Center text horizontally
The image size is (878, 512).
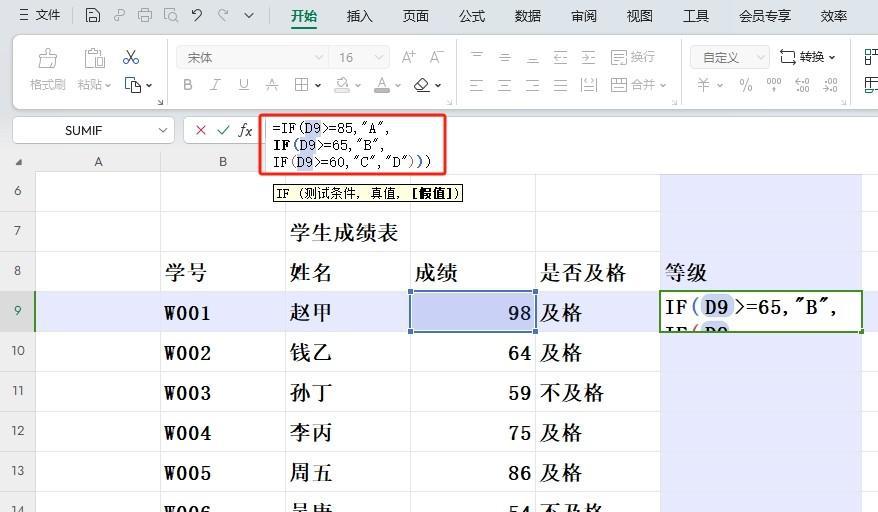pos(505,85)
